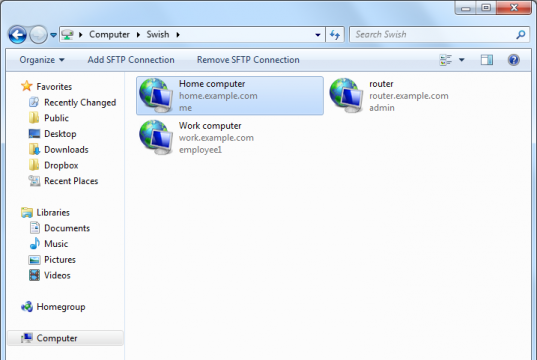This screenshot has width=537, height=360.
Task: Select Favorites in the navigation pane
Action: click(54, 87)
